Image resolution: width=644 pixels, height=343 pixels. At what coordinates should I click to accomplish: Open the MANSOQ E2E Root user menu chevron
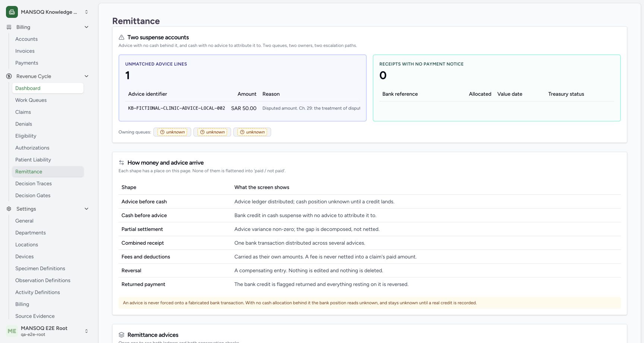pos(86,331)
